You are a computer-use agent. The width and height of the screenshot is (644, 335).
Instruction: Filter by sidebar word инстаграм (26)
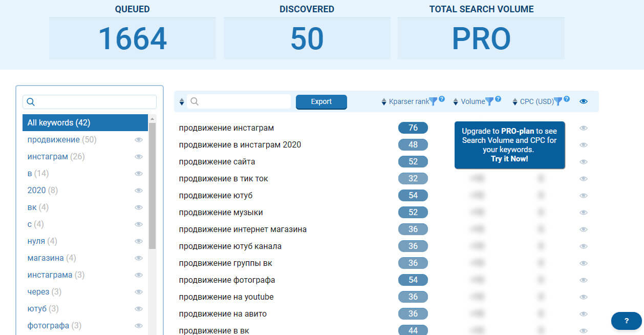(56, 157)
